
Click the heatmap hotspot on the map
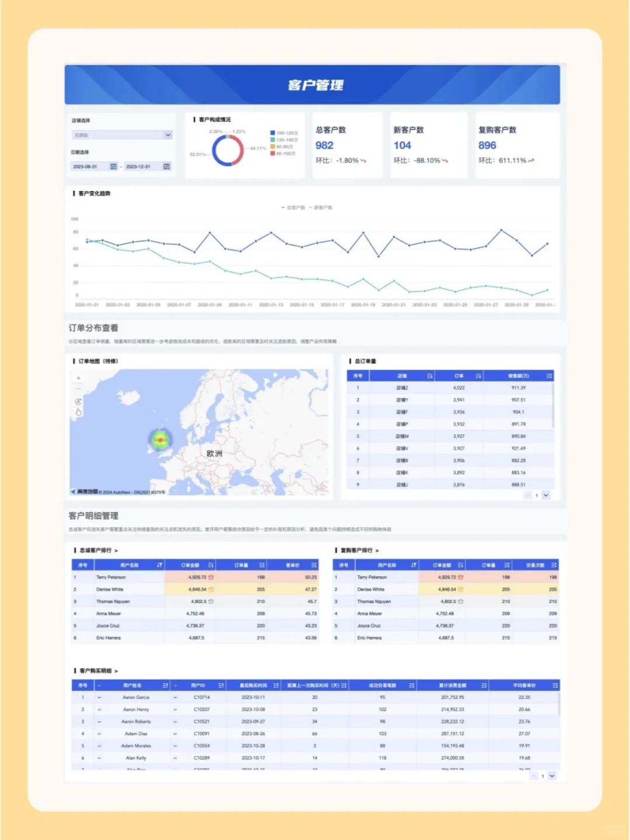point(160,440)
